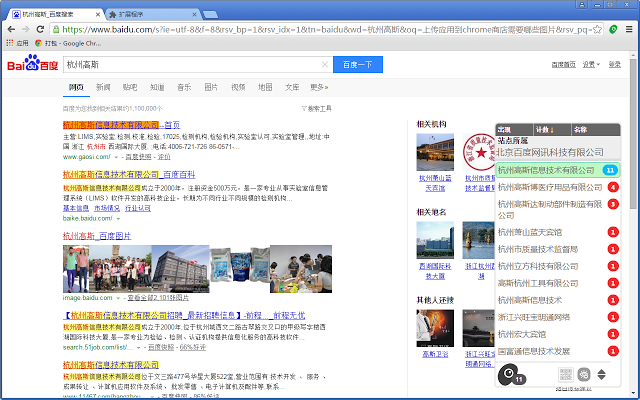Select 浙江兴旺宝明通网络 in extension list
640x400 pixels.
(558, 317)
